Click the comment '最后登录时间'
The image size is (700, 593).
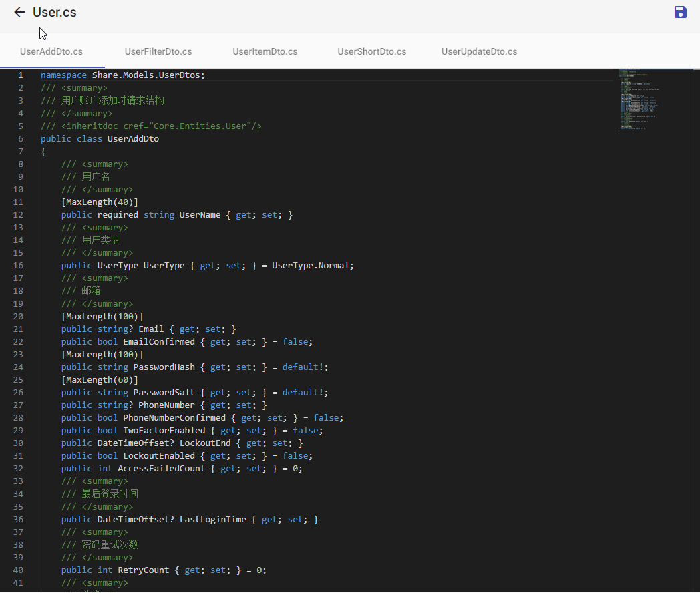click(110, 494)
